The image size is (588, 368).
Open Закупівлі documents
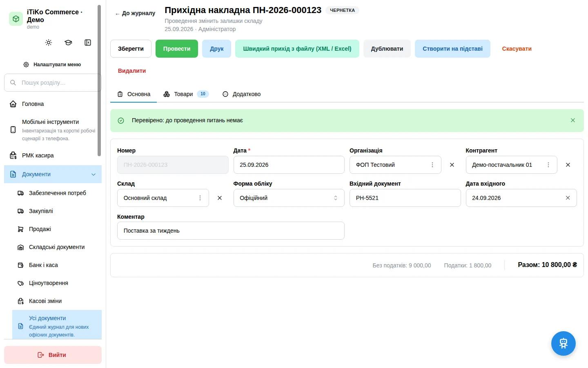click(57, 211)
